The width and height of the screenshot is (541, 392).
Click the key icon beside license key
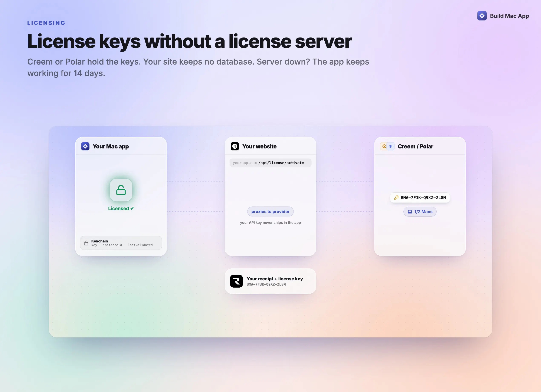[x=396, y=197]
